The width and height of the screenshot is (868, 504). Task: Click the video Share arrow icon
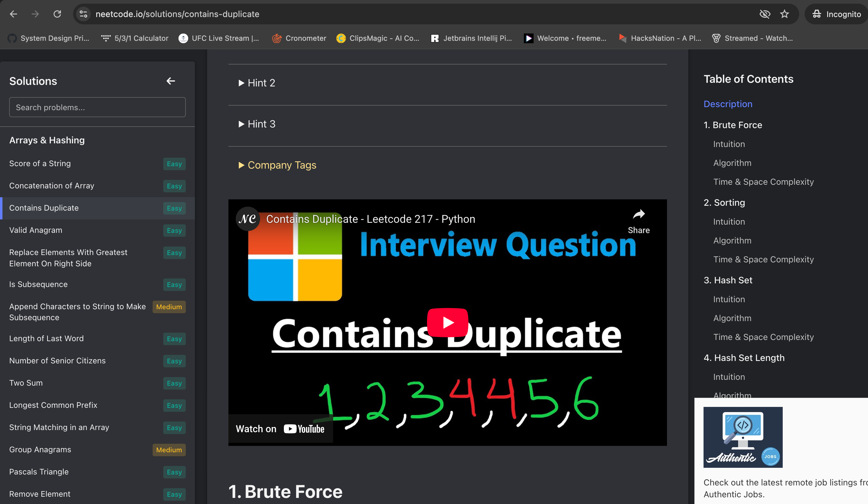click(638, 215)
